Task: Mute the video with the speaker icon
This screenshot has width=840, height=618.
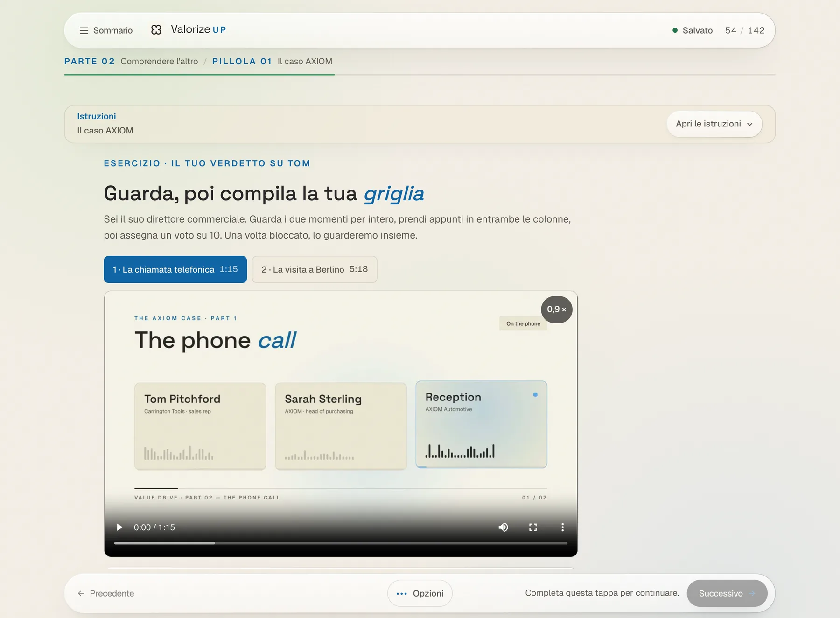Action: click(503, 527)
